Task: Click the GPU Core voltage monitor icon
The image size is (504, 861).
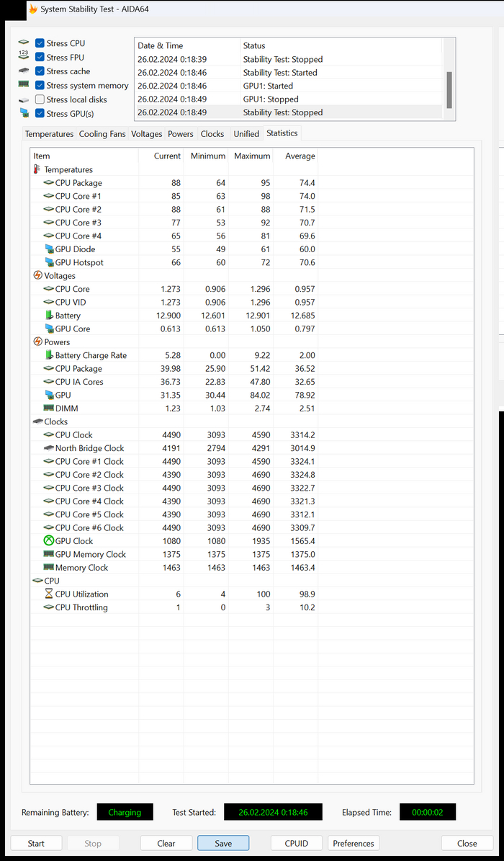Action: (50, 329)
